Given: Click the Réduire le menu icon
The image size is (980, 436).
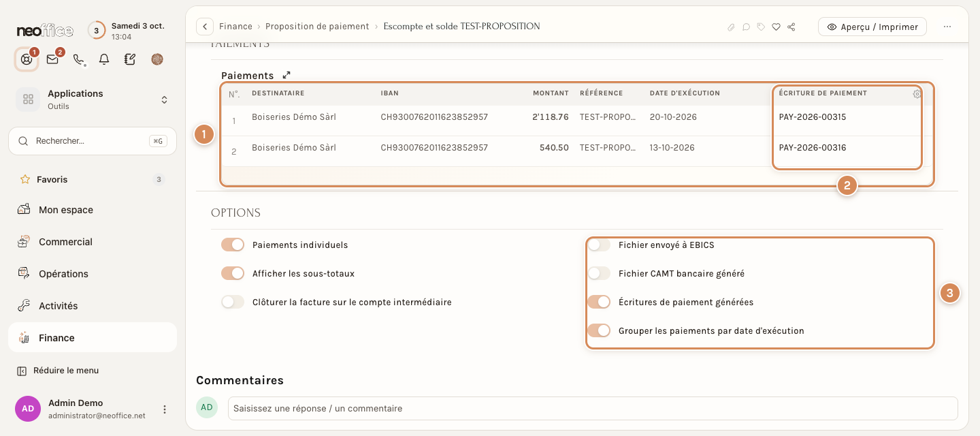Looking at the screenshot, I should (22, 371).
